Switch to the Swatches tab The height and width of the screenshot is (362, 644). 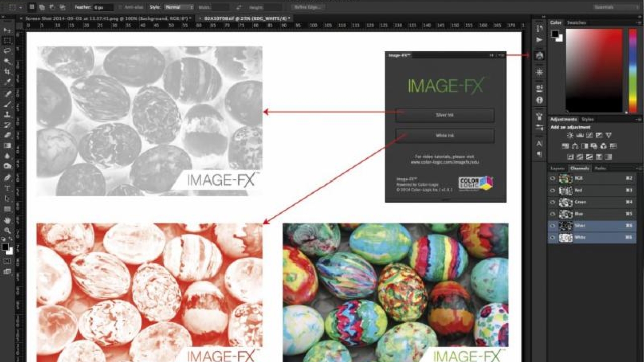click(576, 23)
